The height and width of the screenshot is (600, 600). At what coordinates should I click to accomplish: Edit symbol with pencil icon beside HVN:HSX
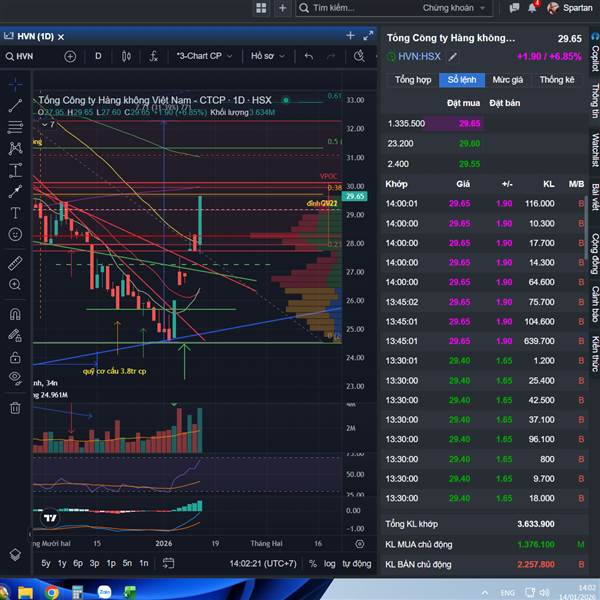click(453, 57)
